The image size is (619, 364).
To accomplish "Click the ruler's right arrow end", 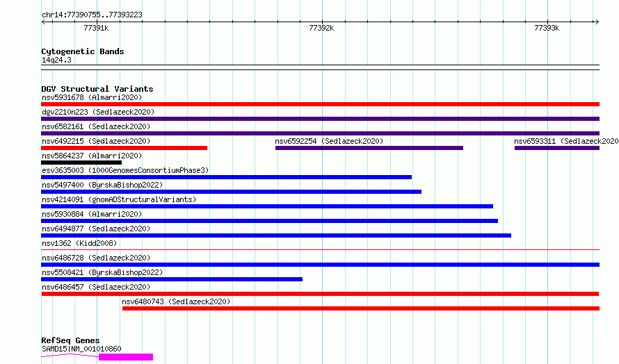I will coord(597,22).
